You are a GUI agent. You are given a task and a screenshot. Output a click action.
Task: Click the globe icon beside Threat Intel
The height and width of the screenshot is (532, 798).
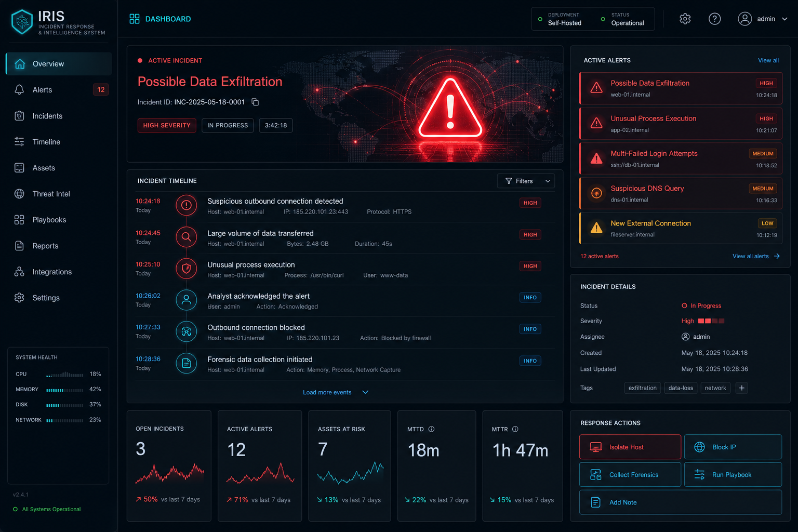click(x=19, y=194)
